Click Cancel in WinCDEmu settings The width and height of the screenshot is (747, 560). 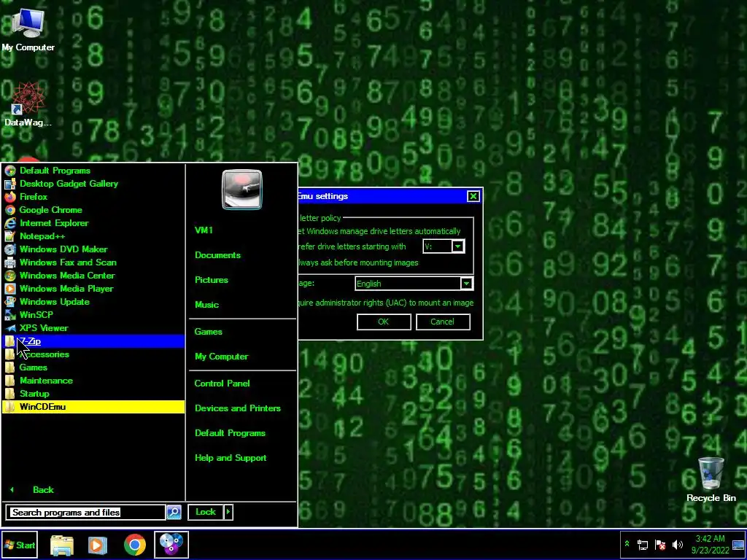[443, 322]
